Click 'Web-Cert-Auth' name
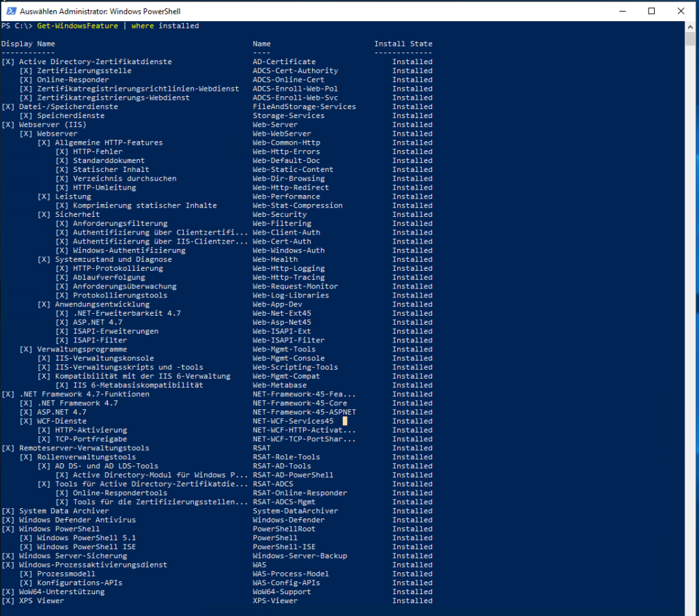 282,241
